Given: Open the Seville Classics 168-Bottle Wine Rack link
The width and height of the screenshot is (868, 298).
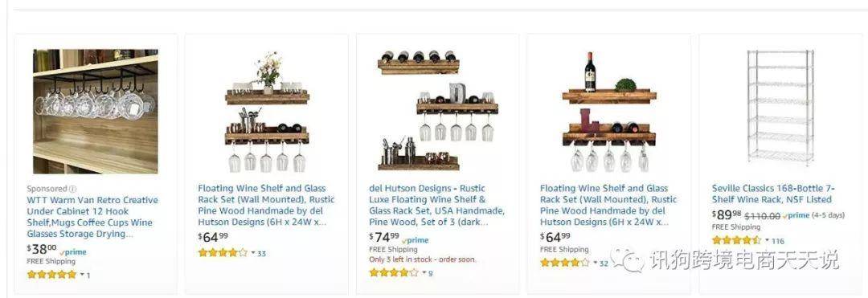Looking at the screenshot, I should 773,194.
